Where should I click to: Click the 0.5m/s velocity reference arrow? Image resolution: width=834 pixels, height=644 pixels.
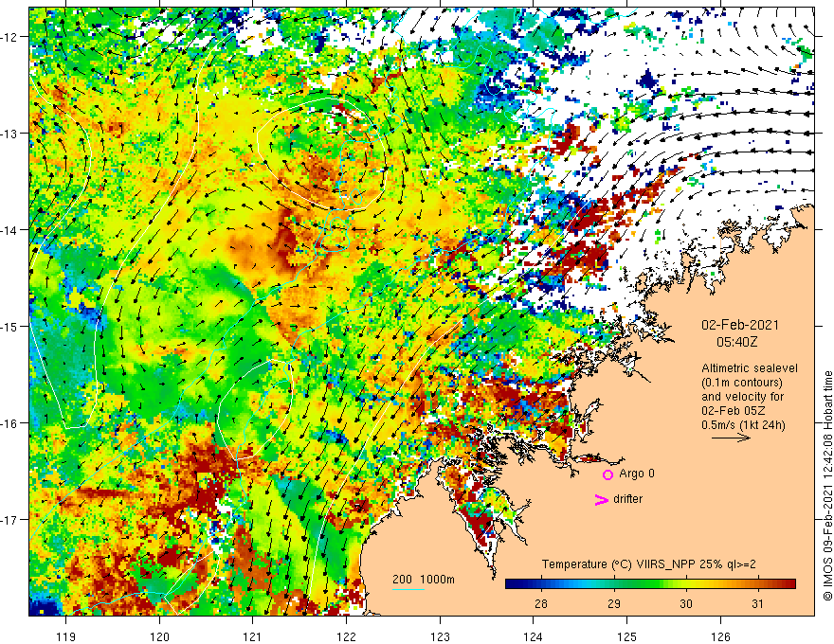pos(732,438)
